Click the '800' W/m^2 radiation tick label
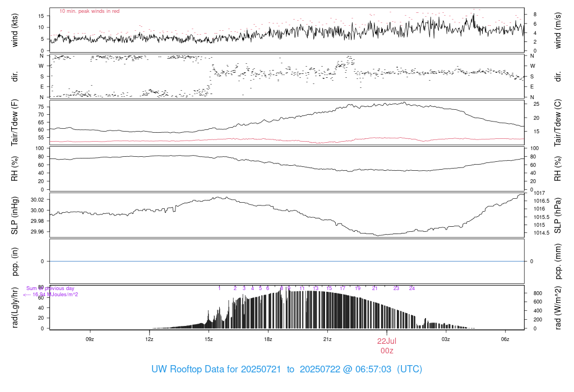Screen dimensions: 574x392 (x=538, y=293)
